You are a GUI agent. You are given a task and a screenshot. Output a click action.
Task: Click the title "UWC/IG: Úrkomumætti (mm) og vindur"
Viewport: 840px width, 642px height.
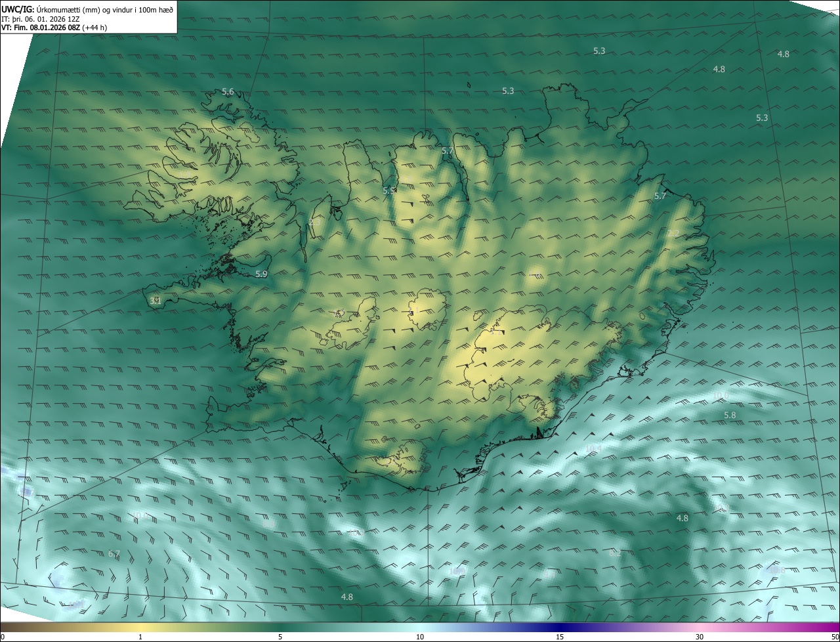(87, 9)
